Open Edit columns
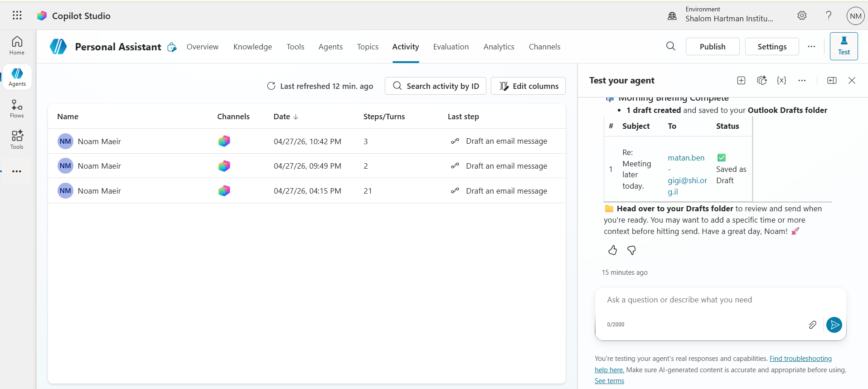 point(528,86)
